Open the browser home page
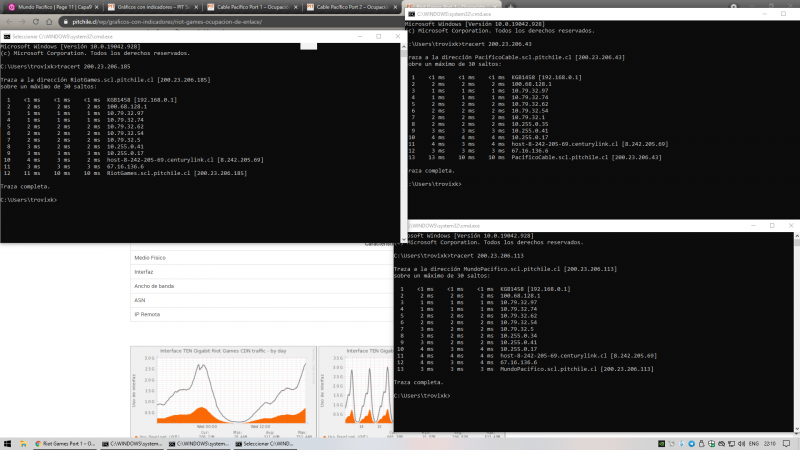This screenshot has height=450, width=800. (x=49, y=22)
